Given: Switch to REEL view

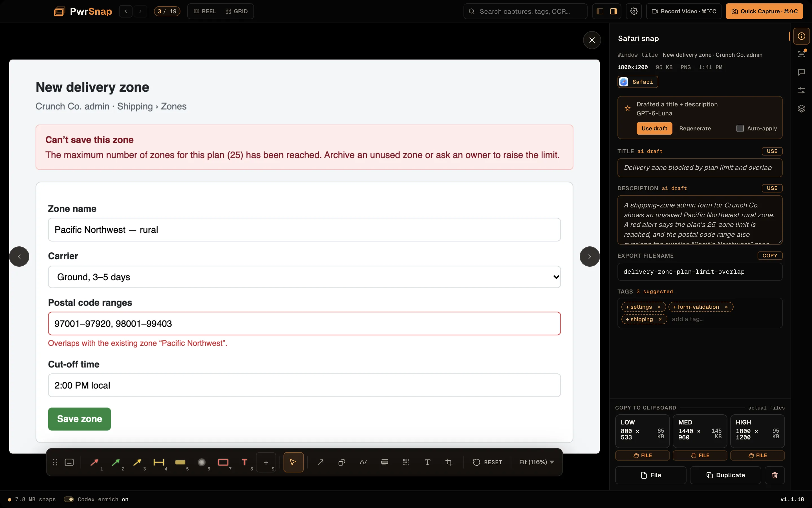Looking at the screenshot, I should tap(205, 11).
